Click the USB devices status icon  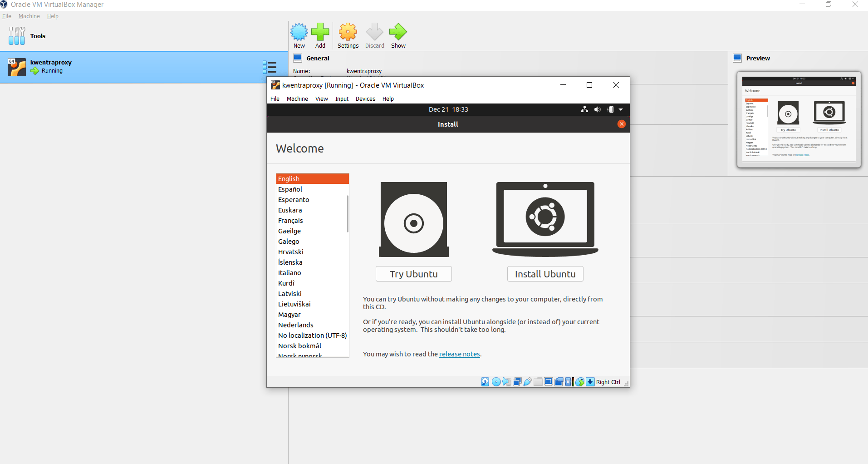click(527, 382)
